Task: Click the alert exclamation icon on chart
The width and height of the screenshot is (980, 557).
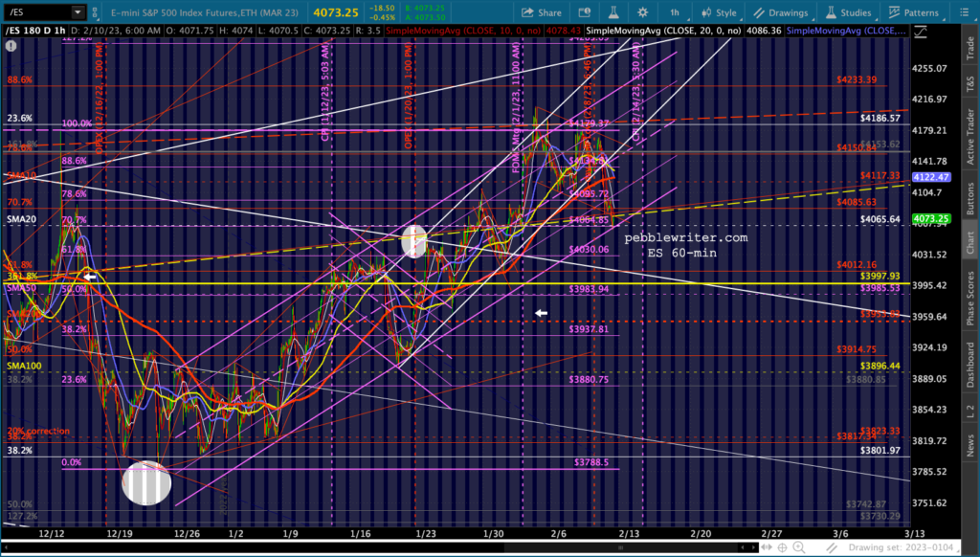Action: [x=11, y=46]
